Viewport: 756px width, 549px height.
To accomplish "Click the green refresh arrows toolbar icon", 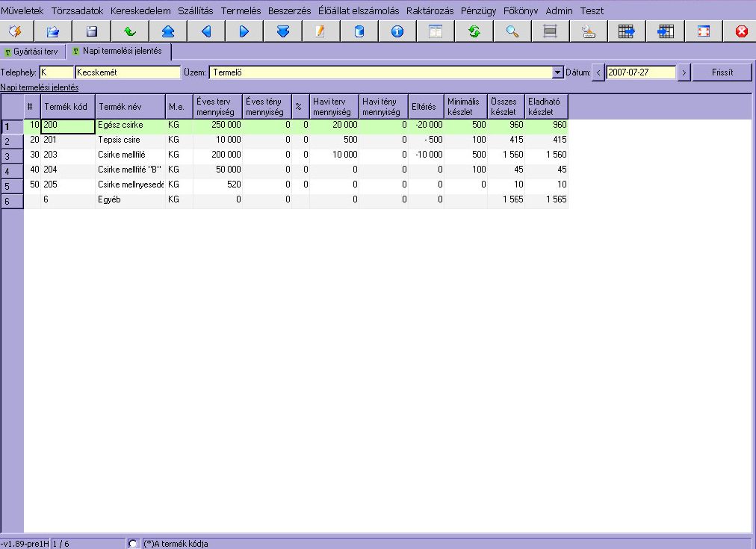I will pyautogui.click(x=473, y=31).
